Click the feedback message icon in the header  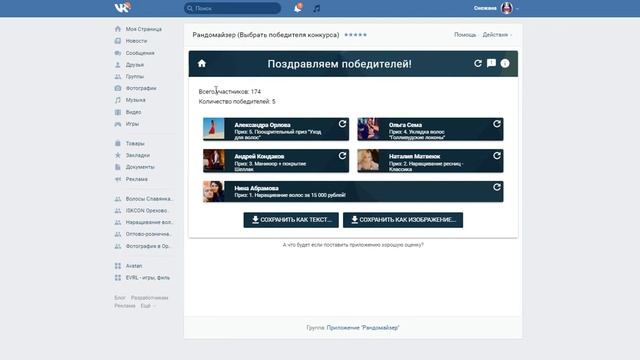491,63
